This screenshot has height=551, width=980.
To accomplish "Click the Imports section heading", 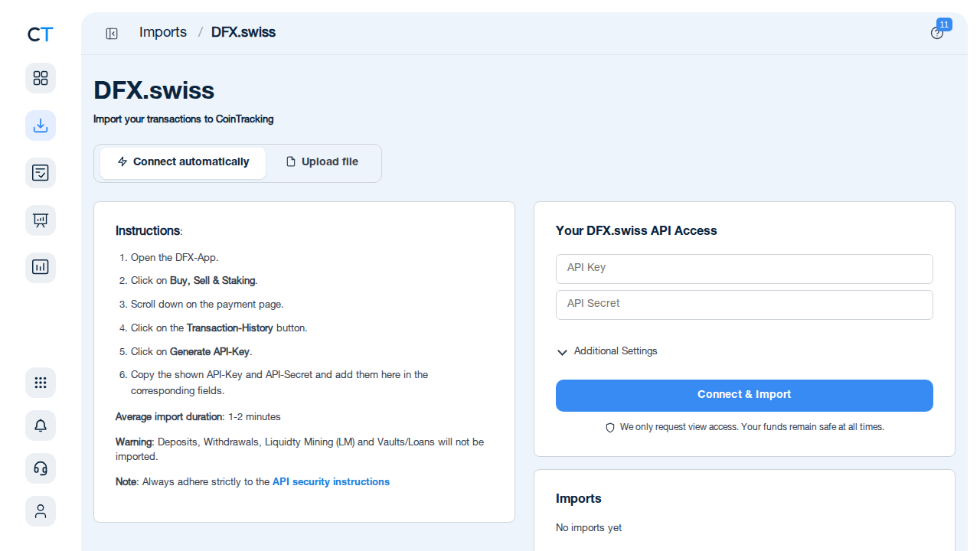I will tap(579, 499).
